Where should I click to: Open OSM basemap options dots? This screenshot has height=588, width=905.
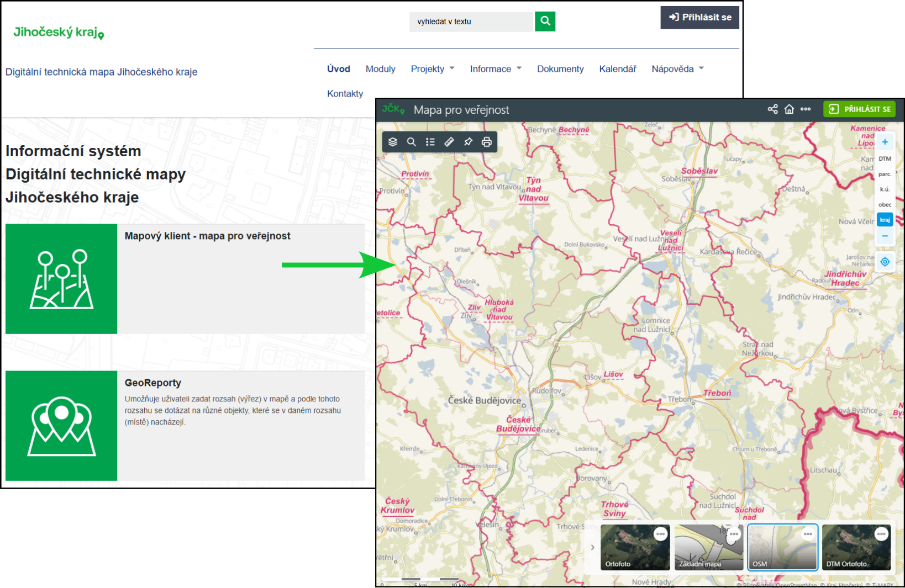pyautogui.click(x=808, y=534)
